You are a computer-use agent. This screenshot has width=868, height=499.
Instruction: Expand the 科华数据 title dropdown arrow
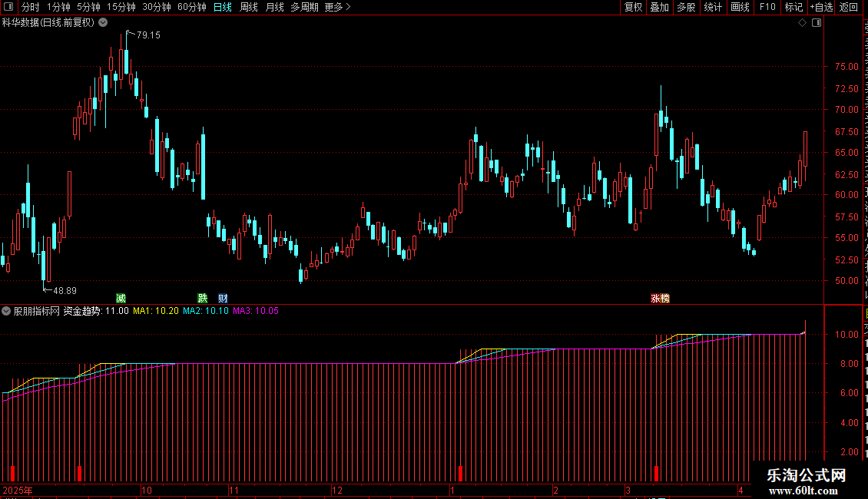pos(103,23)
